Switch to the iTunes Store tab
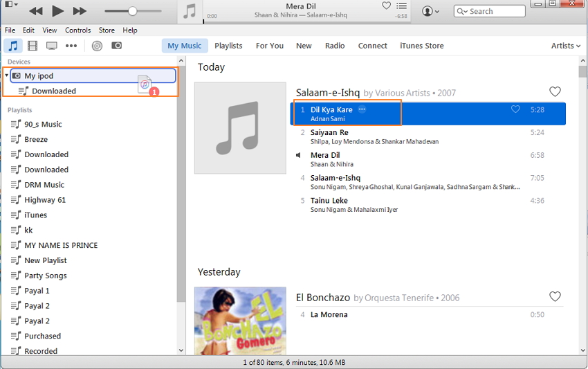 (421, 46)
